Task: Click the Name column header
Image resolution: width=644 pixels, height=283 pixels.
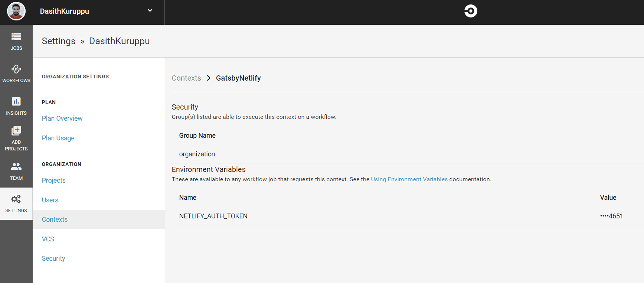Action: tap(187, 198)
